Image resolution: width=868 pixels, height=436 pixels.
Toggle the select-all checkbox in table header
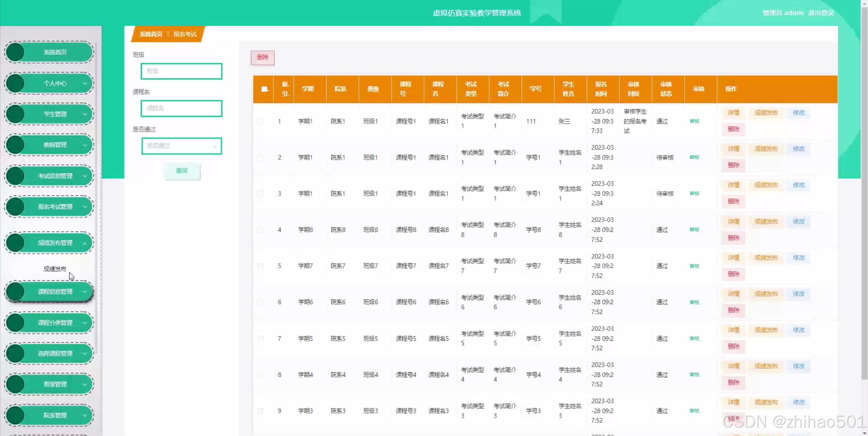tap(264, 89)
